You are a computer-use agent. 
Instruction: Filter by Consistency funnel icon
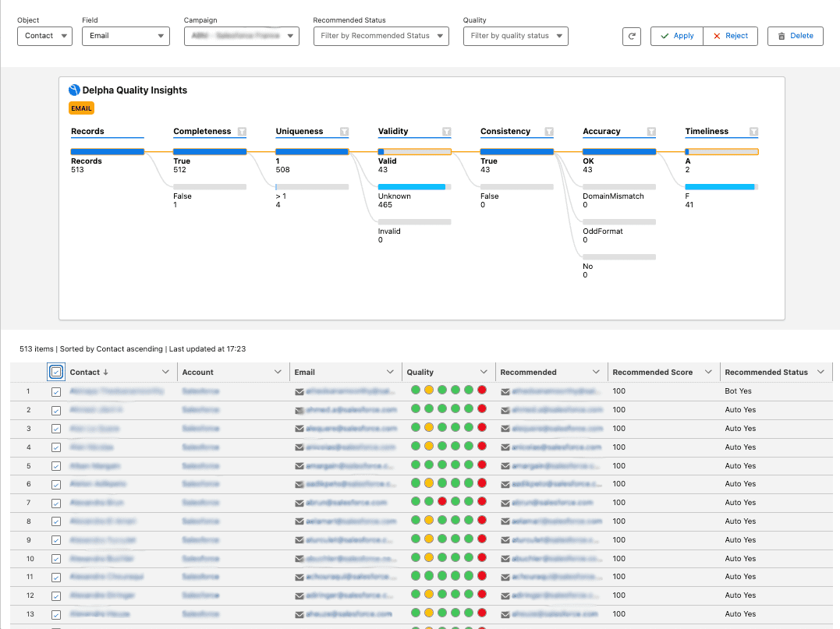point(549,132)
